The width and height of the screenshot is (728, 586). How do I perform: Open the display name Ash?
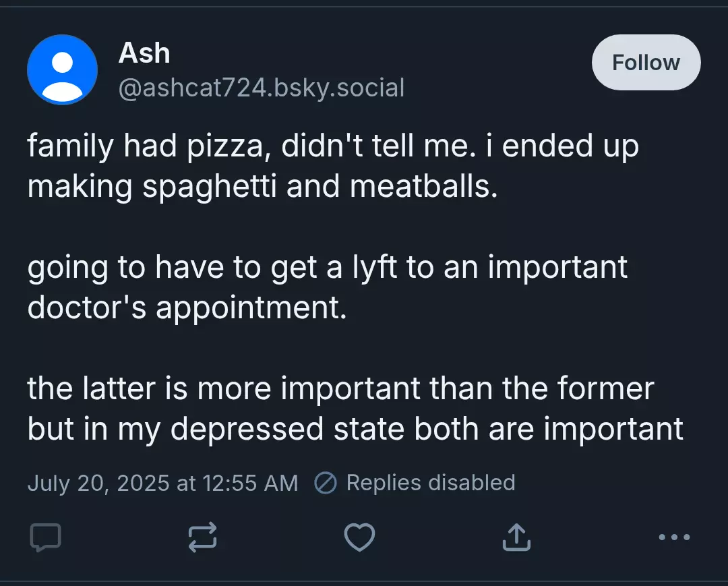[144, 53]
